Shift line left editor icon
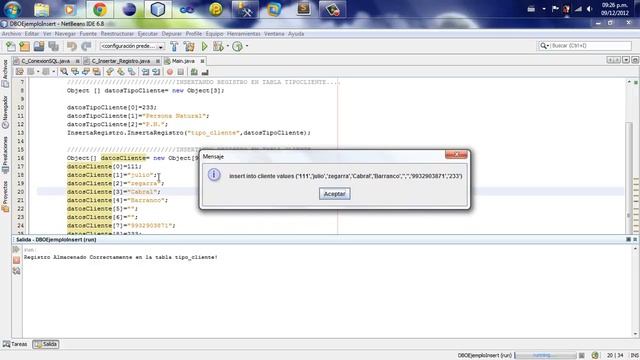 point(145,72)
